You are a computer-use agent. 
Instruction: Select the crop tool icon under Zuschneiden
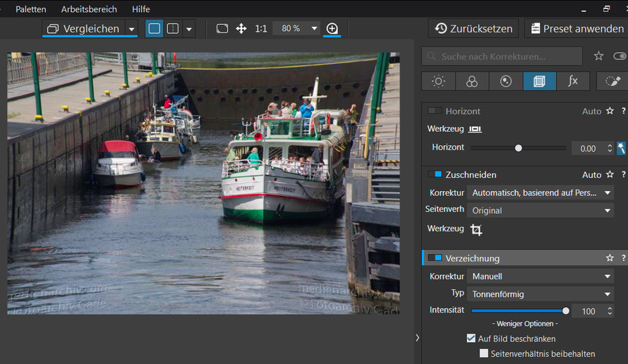pyautogui.click(x=476, y=229)
